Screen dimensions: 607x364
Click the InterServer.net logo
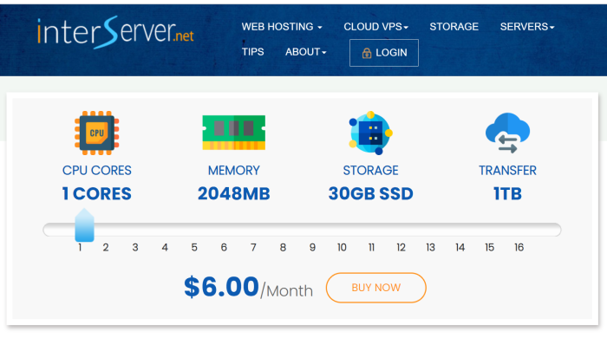[115, 32]
